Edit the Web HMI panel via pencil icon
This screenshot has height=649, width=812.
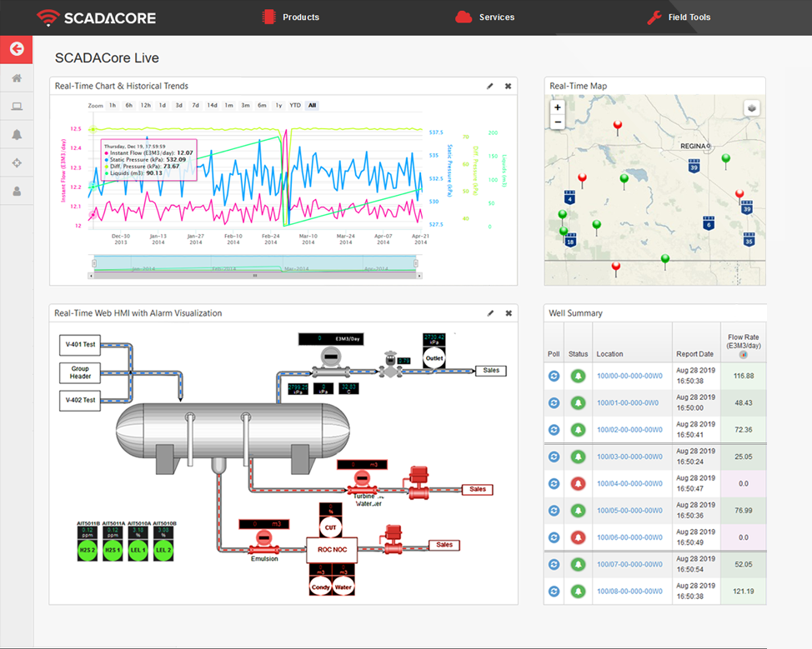490,312
